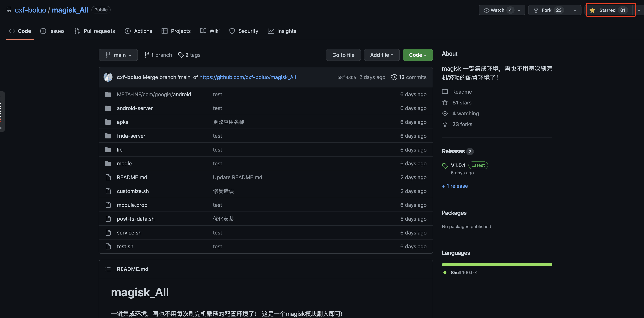Viewport: 644px width, 318px height.
Task: Click the Packages heading
Action: coord(454,213)
